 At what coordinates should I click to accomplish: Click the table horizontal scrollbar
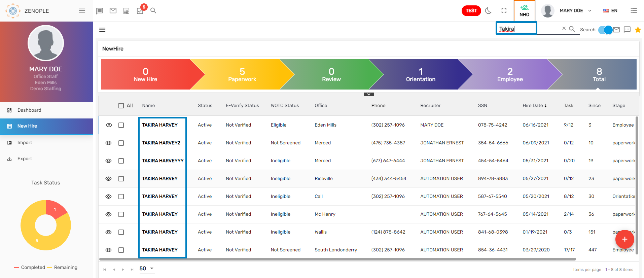337,259
